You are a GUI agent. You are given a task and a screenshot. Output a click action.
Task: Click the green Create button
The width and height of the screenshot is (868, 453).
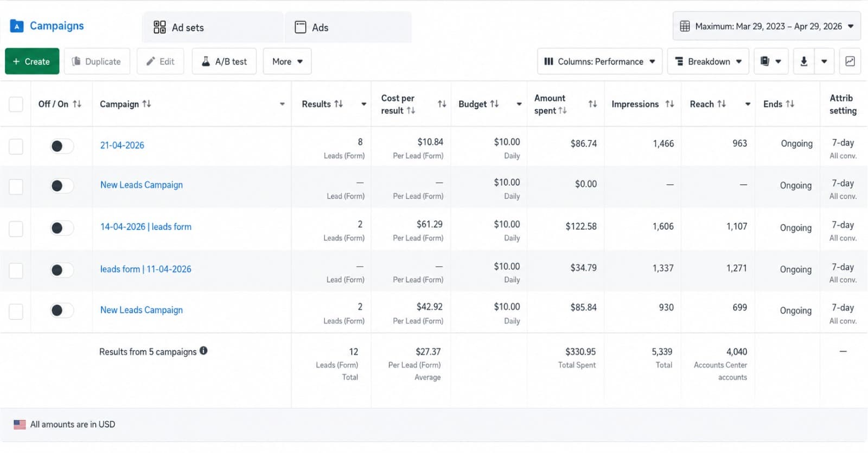tap(32, 61)
